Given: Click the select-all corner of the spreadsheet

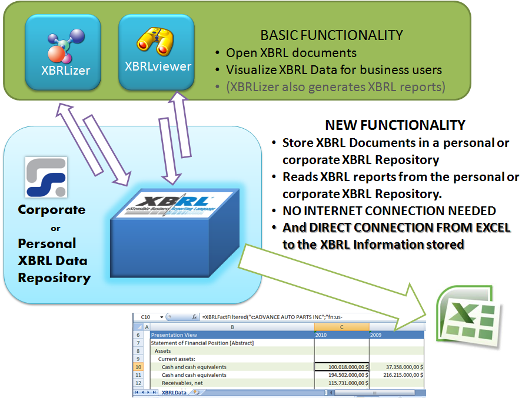Looking at the screenshot, I should [x=138, y=327].
